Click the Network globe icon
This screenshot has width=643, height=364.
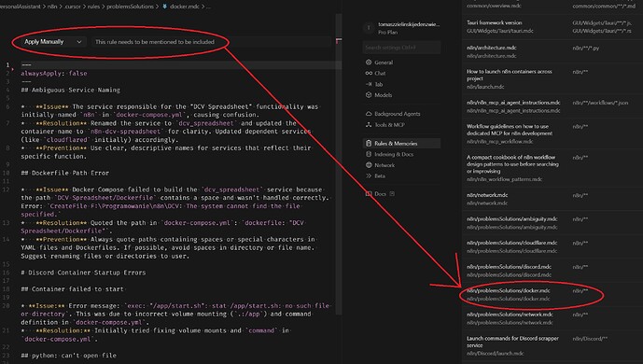pyautogui.click(x=369, y=165)
